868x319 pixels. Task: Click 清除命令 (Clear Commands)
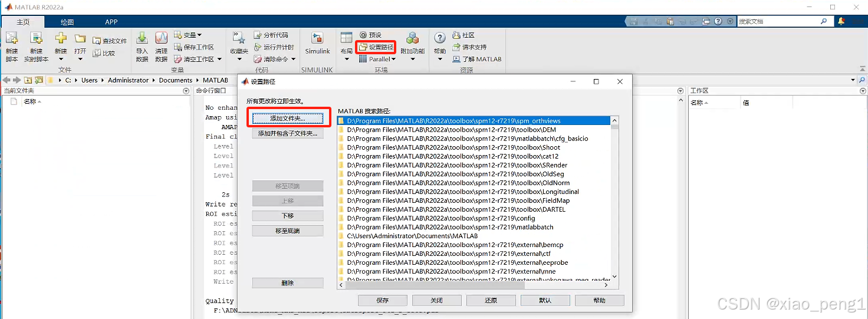tap(274, 59)
